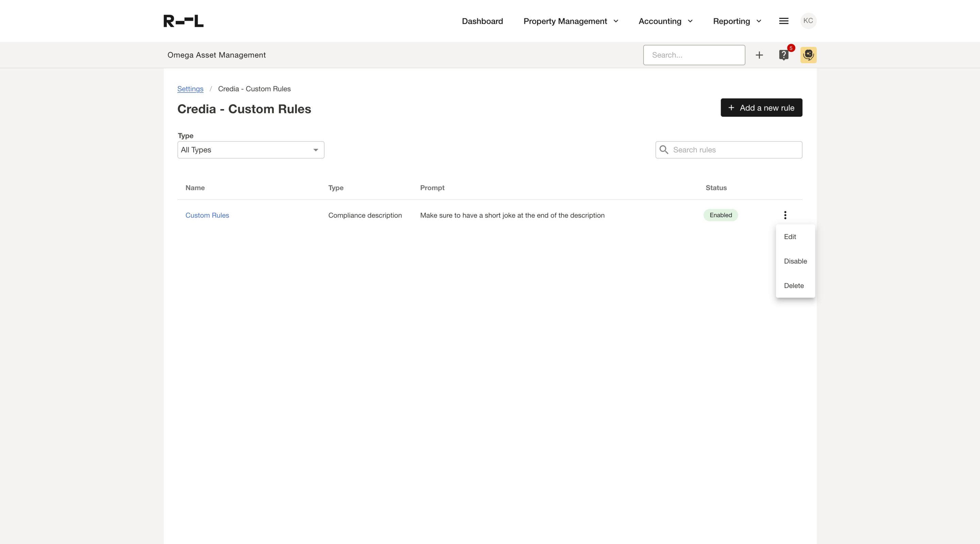Open the hamburger menu icon
Image resolution: width=980 pixels, height=544 pixels.
[783, 21]
